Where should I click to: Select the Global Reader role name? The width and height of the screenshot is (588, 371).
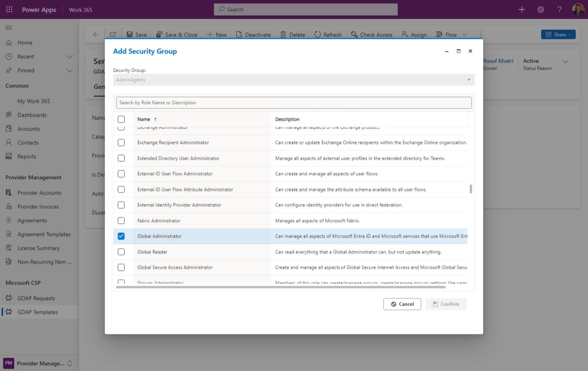(152, 252)
